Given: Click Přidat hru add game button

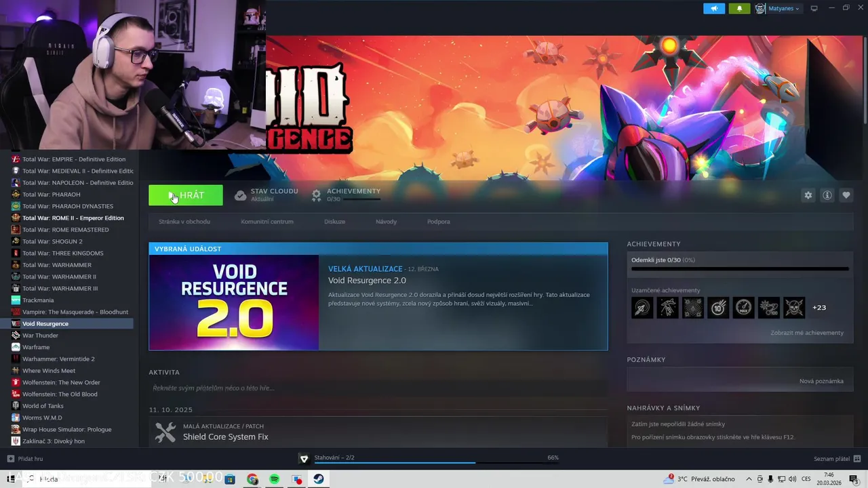Looking at the screenshot, I should (25, 459).
